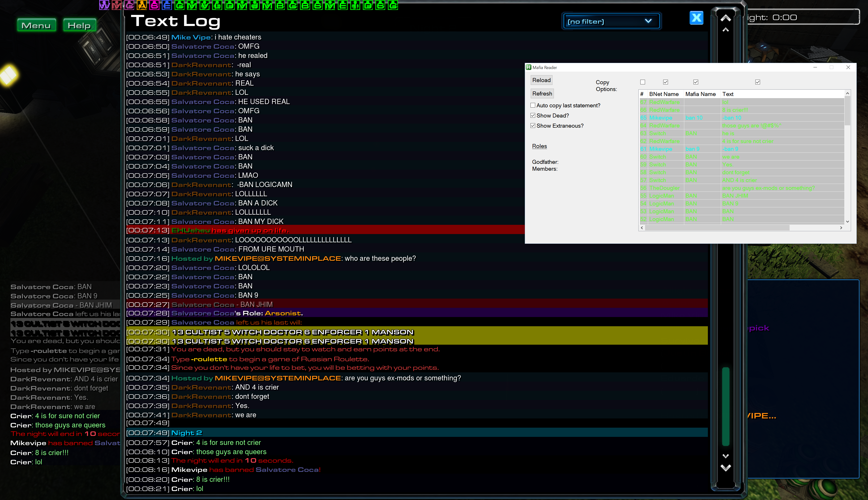Uncheck the Show Dead checkbox

pos(533,115)
